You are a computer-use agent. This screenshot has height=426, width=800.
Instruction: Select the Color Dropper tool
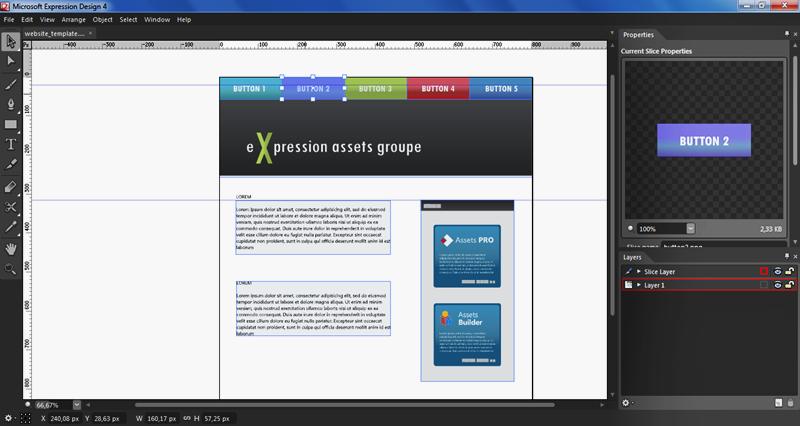(11, 227)
